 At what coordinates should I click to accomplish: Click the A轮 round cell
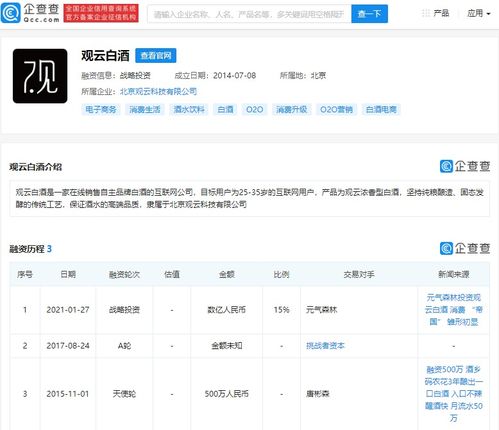click(124, 346)
